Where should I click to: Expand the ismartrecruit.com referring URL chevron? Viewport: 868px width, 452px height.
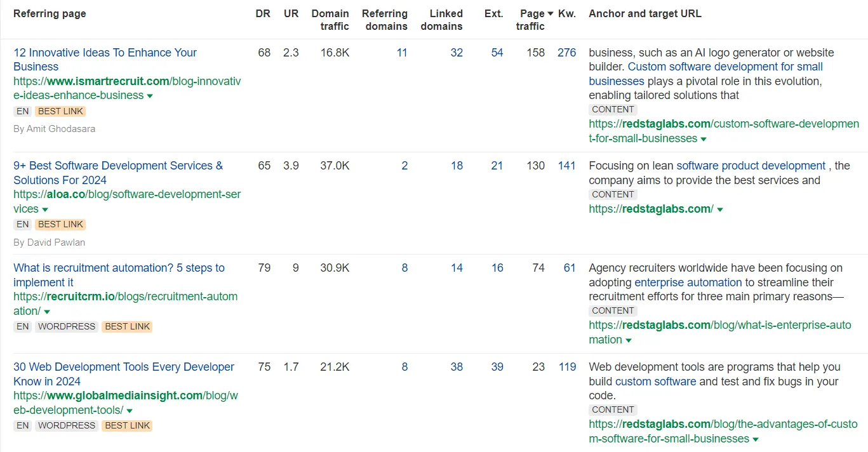[150, 95]
